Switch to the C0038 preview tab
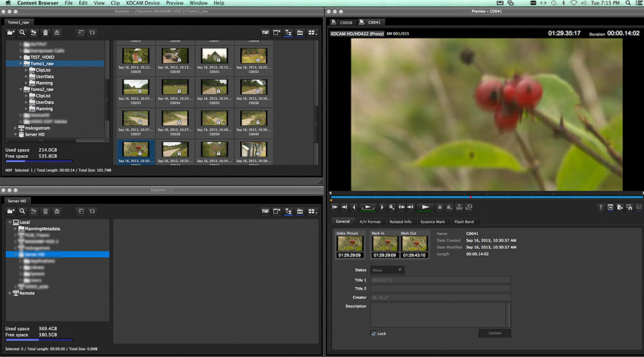This screenshot has height=357, width=644. pyautogui.click(x=342, y=23)
